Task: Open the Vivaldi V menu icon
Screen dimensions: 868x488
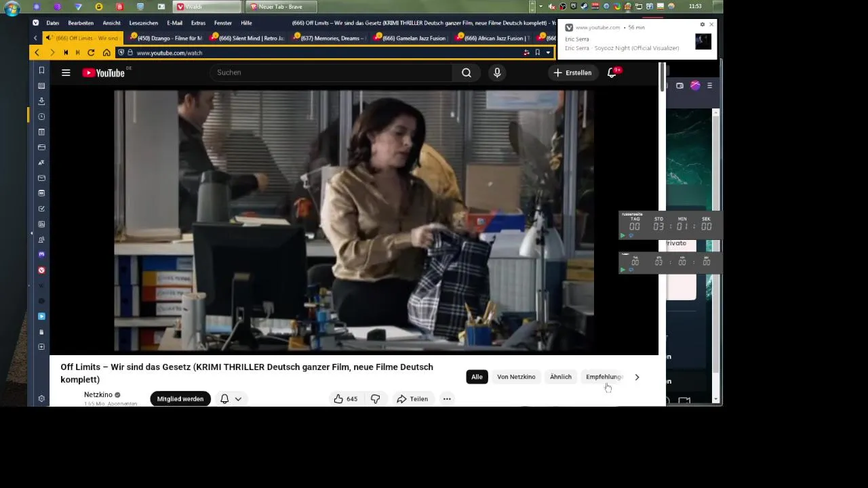Action: click(36, 23)
